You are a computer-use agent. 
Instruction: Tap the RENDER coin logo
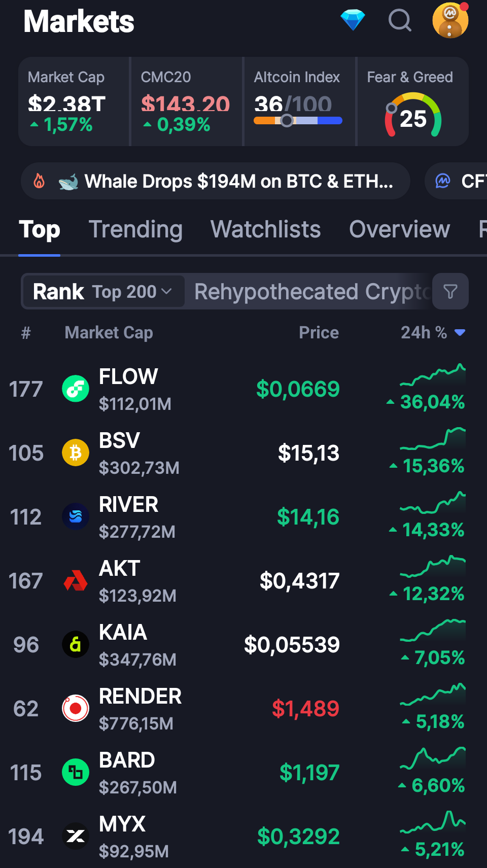coord(76,708)
